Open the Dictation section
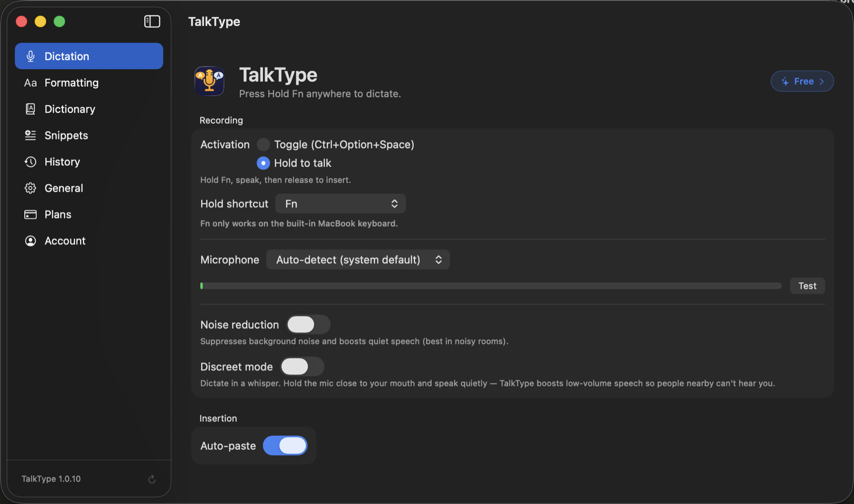854x504 pixels. (x=89, y=56)
